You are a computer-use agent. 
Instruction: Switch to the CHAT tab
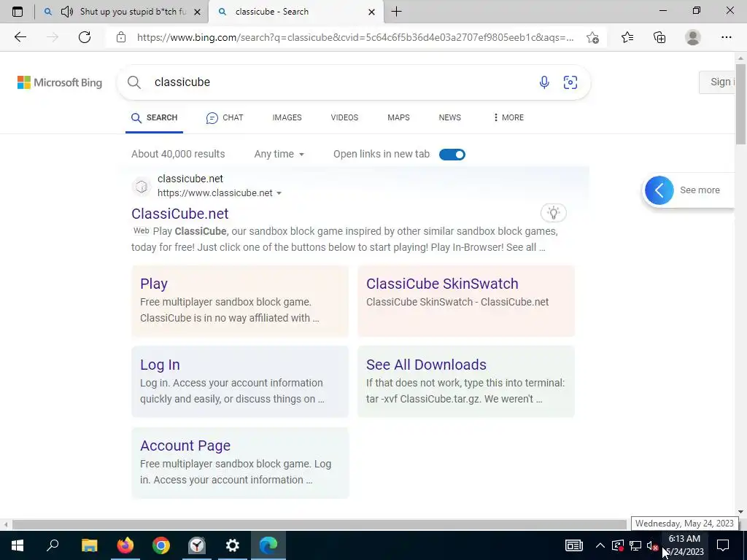pos(225,117)
